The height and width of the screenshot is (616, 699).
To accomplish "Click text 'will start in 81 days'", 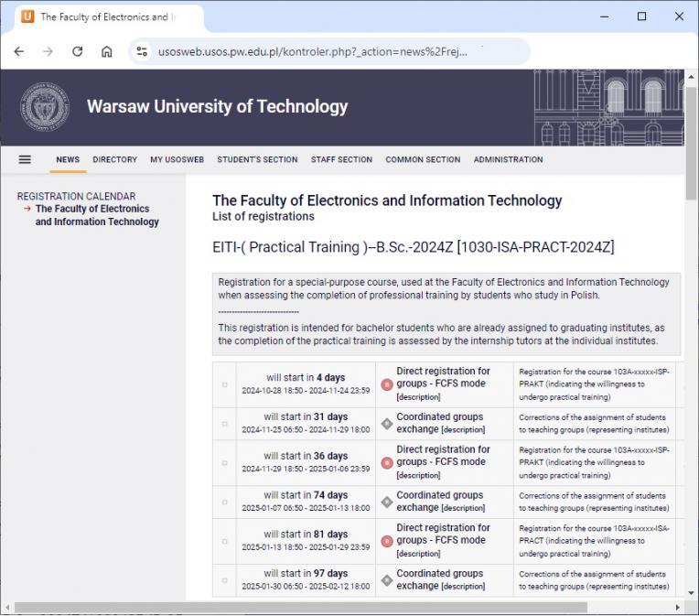I will point(306,535).
